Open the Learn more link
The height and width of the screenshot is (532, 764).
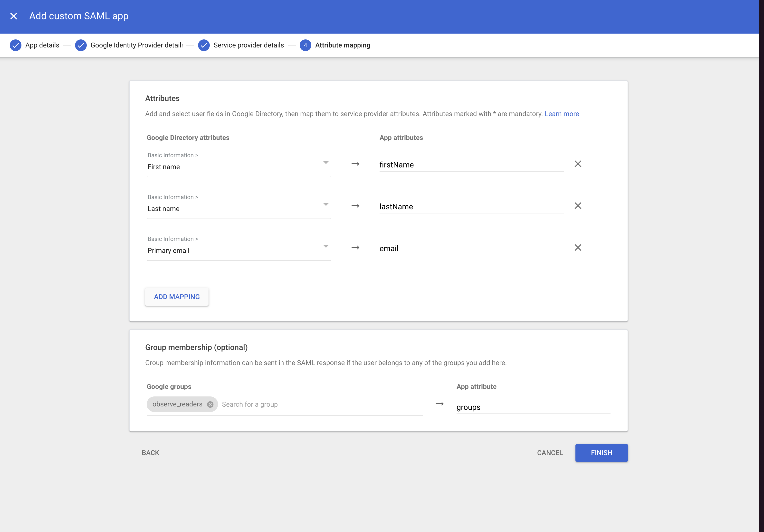coord(561,114)
